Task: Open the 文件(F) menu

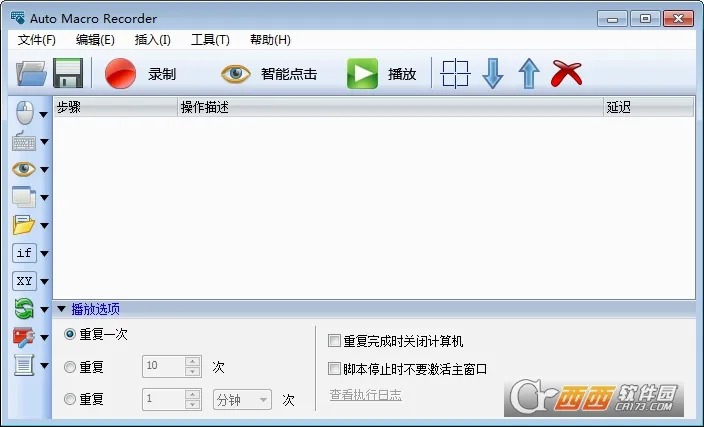Action: point(36,40)
